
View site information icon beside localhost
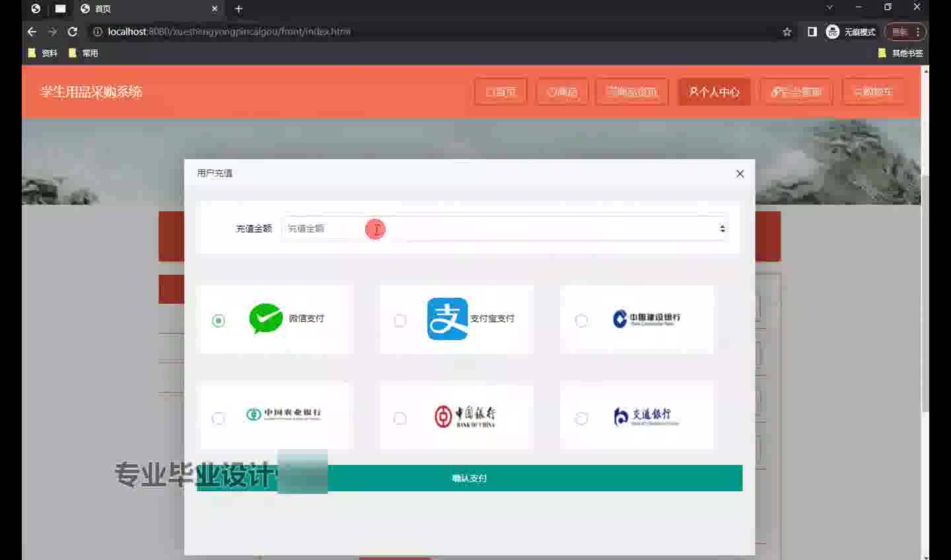[98, 32]
